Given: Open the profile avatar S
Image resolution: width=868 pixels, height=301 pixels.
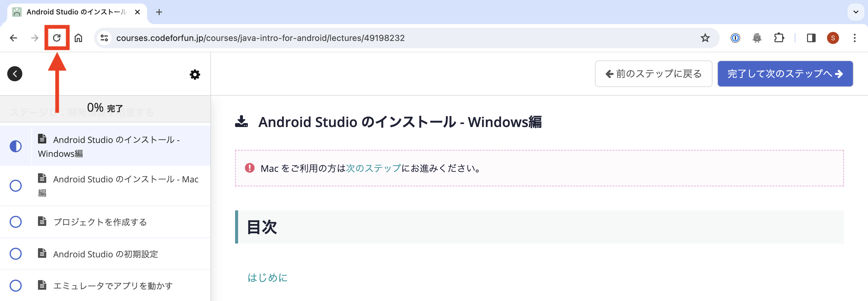Looking at the screenshot, I should [833, 38].
